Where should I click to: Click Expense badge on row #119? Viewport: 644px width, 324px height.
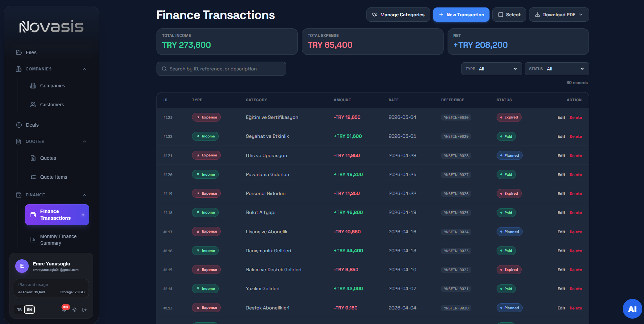click(x=206, y=193)
